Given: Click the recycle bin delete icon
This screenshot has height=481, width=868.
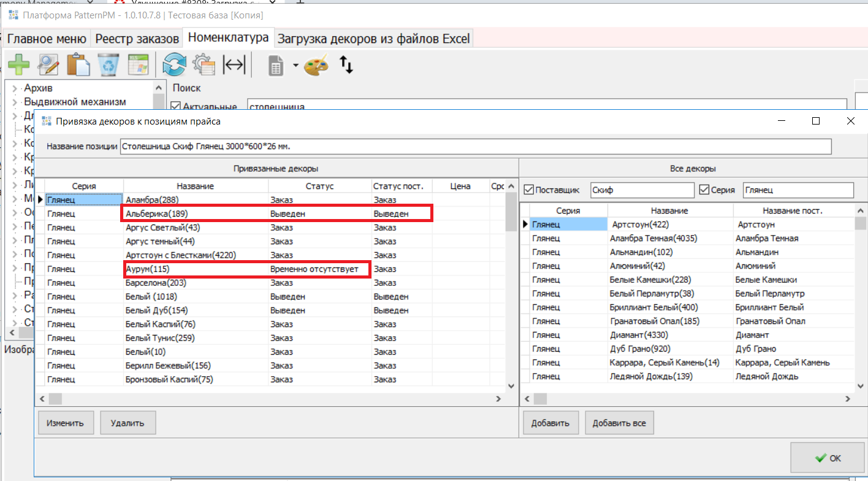Looking at the screenshot, I should point(108,64).
